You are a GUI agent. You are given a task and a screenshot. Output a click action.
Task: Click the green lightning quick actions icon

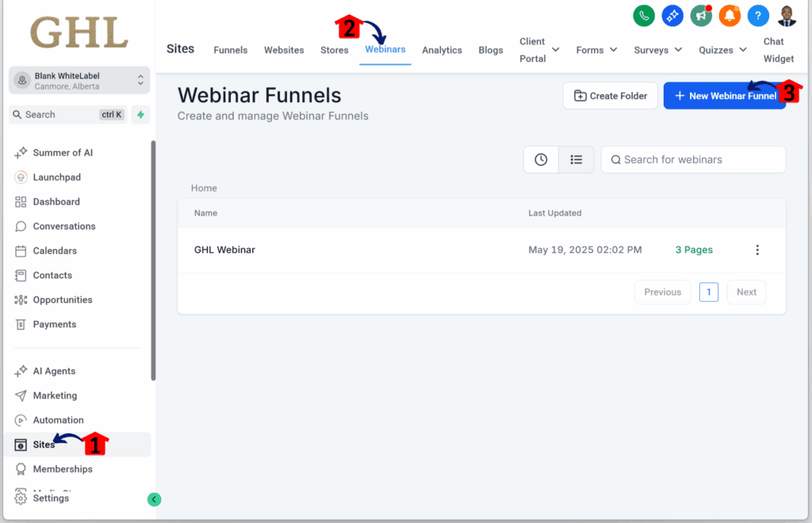coord(140,114)
